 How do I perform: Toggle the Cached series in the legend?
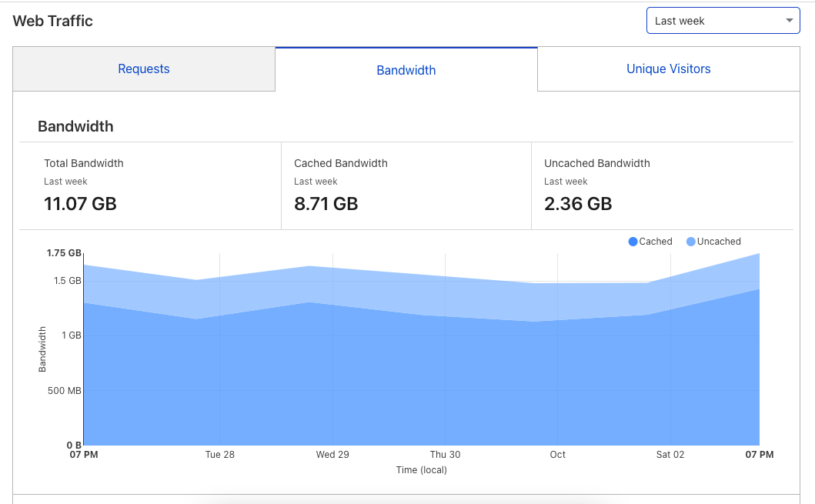650,241
